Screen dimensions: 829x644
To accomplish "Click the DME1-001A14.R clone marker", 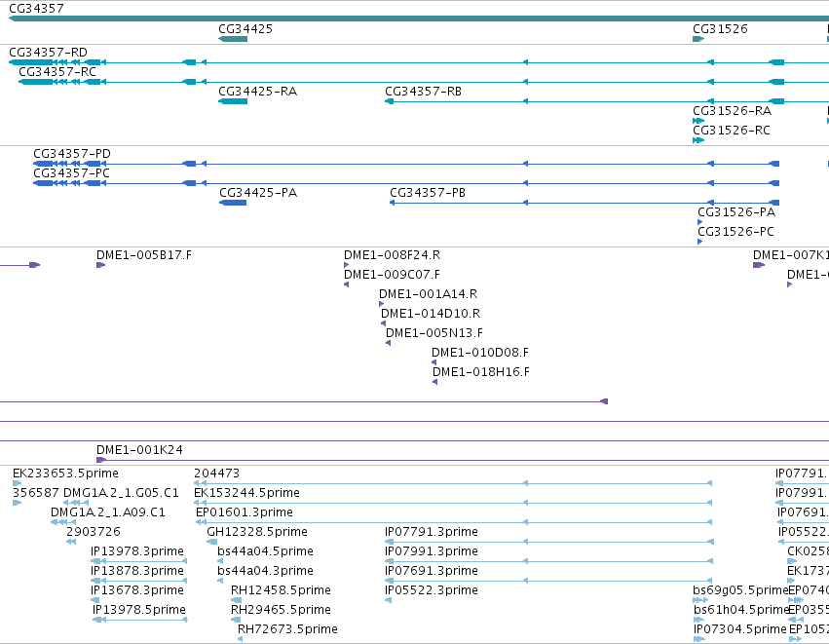I will (381, 304).
